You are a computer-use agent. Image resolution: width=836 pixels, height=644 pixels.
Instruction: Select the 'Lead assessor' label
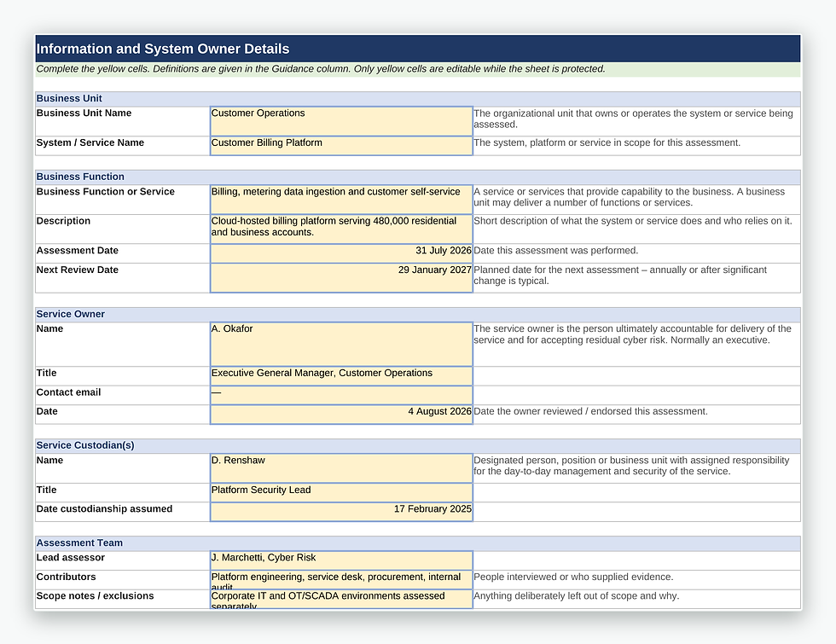coord(70,558)
